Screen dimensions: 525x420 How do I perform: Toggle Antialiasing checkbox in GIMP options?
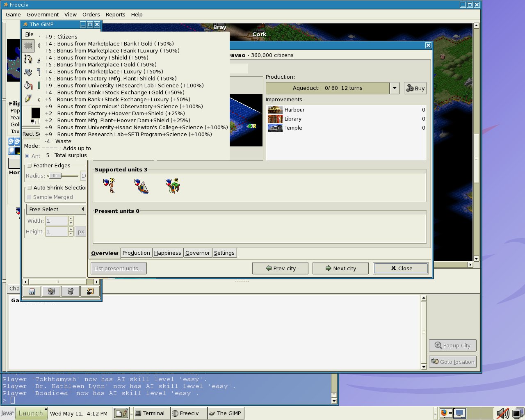tap(27, 156)
